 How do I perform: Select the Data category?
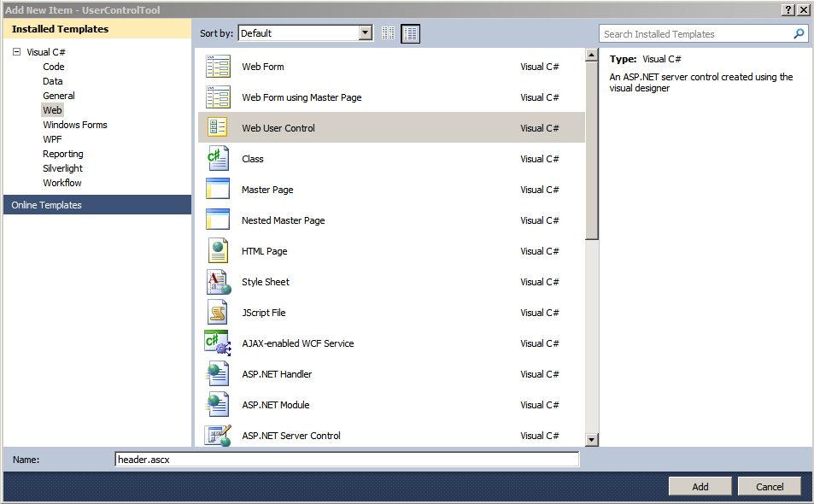(x=52, y=81)
